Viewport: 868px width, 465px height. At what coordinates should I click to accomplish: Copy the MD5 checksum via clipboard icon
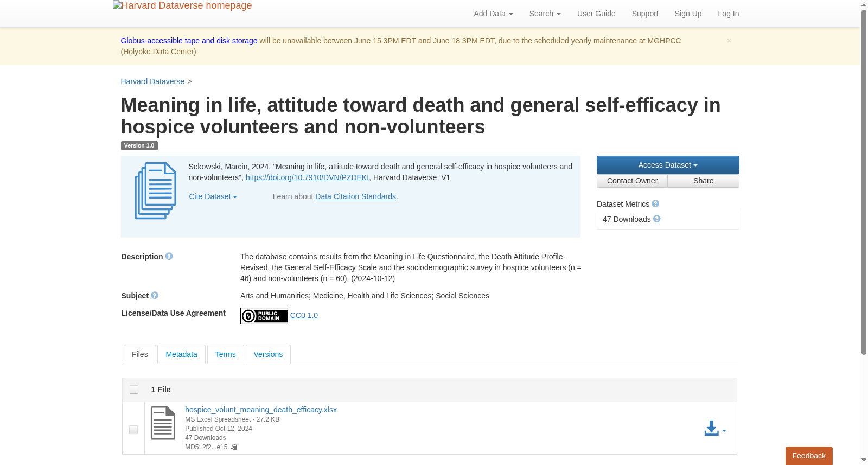click(234, 447)
